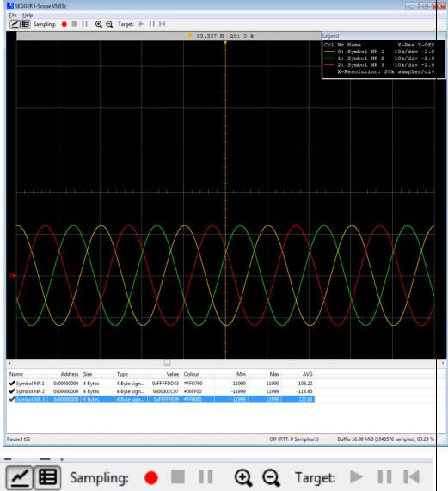Screen dimensions: 448x491
Task: Switch to table view icon in toolbar
Action: coord(26,24)
